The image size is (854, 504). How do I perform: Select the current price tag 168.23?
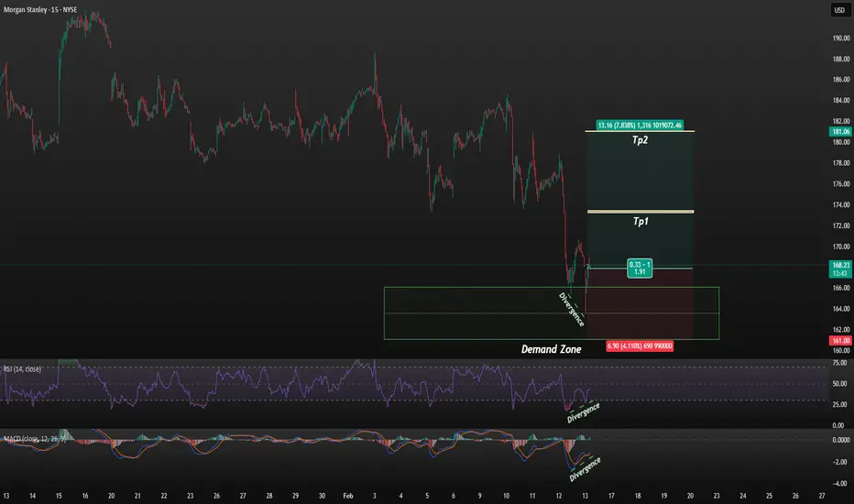tap(840, 268)
